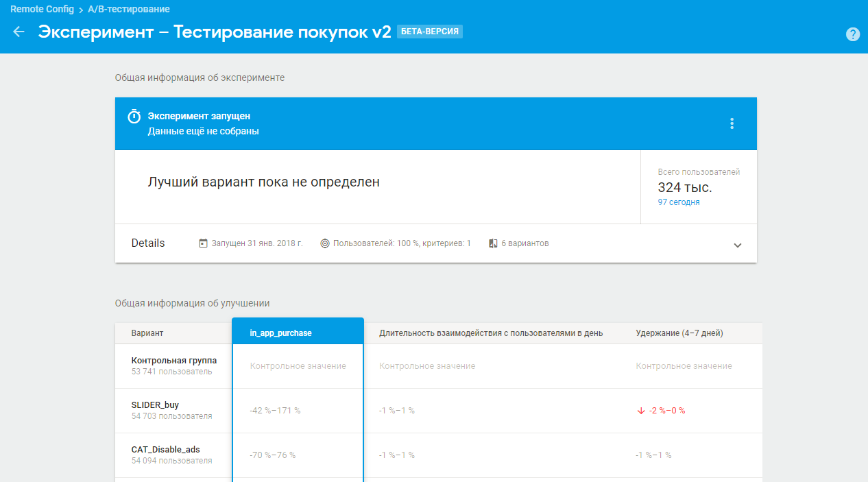Click the 'Details' label in the experiment card

pyautogui.click(x=147, y=243)
